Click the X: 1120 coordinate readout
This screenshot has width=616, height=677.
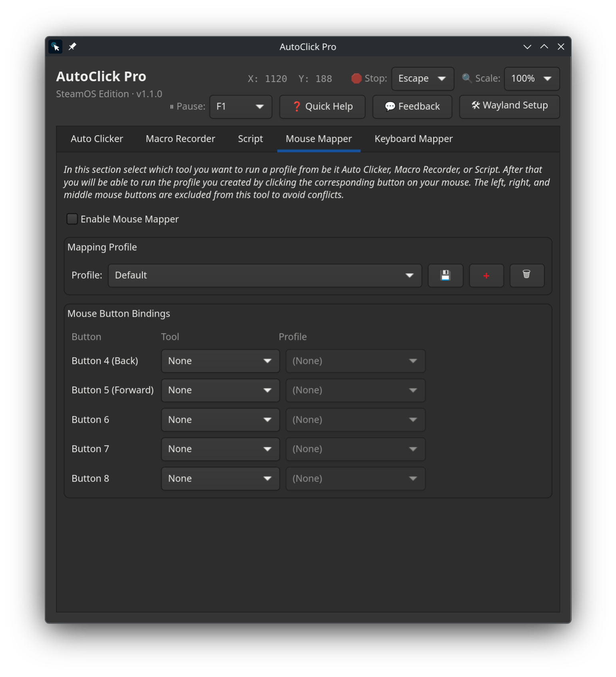pos(267,79)
